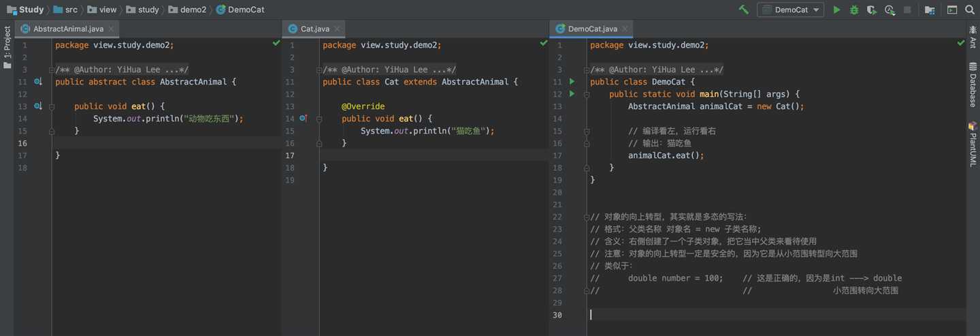Switch to the AbstractAnimal.java tab

(x=68, y=29)
